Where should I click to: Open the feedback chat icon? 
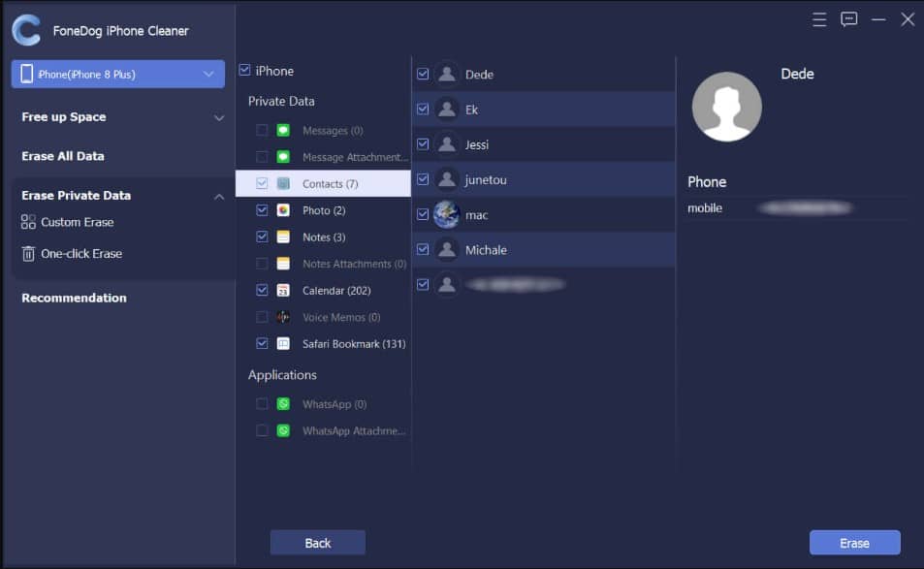coord(848,19)
